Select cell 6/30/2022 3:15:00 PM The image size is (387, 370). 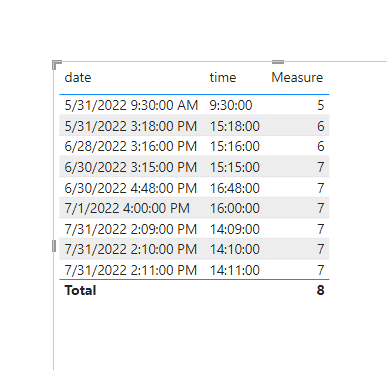coord(131,167)
